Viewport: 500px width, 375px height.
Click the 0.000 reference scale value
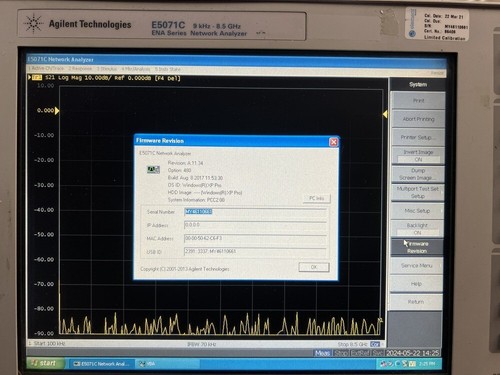pos(45,110)
